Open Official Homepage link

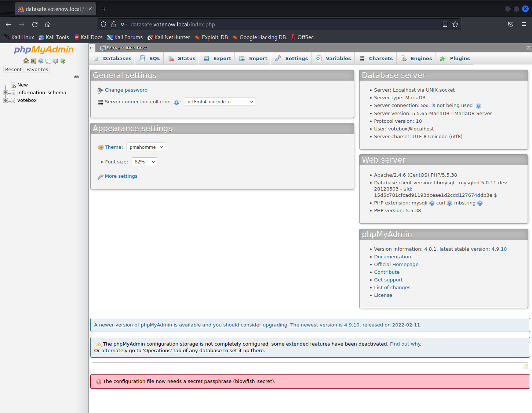pos(396,265)
